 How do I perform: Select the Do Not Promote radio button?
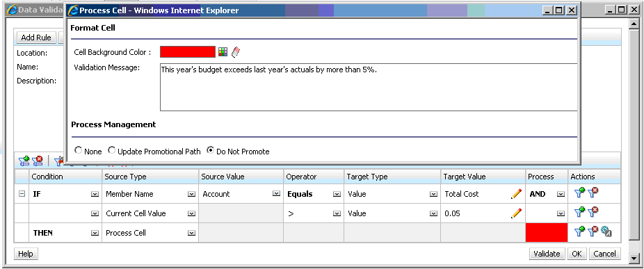[210, 151]
